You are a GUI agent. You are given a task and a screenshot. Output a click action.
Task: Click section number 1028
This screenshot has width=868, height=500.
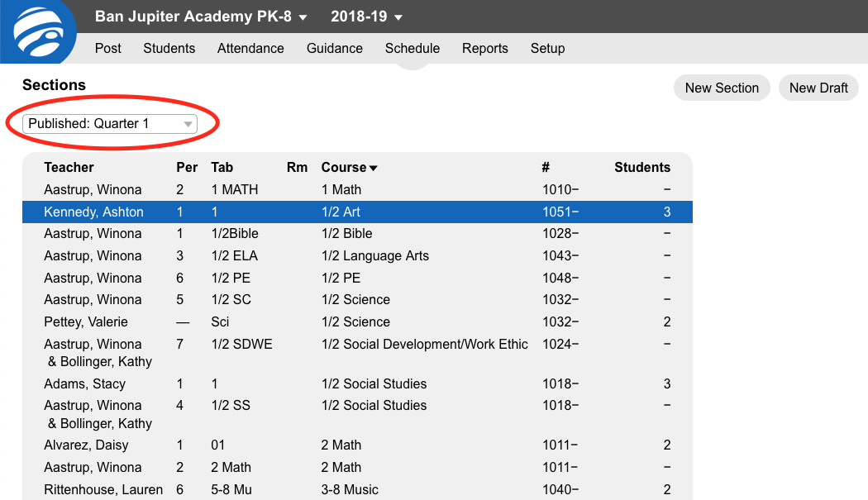point(560,234)
